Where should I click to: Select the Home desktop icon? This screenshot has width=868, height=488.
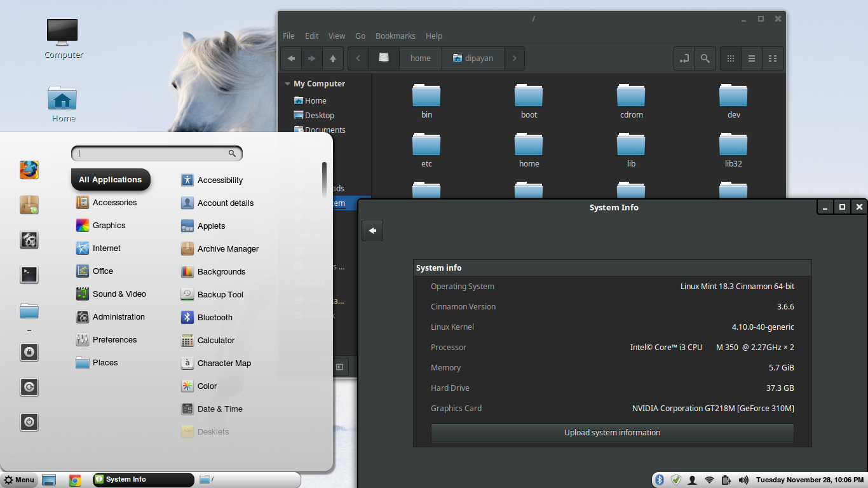[x=63, y=104]
